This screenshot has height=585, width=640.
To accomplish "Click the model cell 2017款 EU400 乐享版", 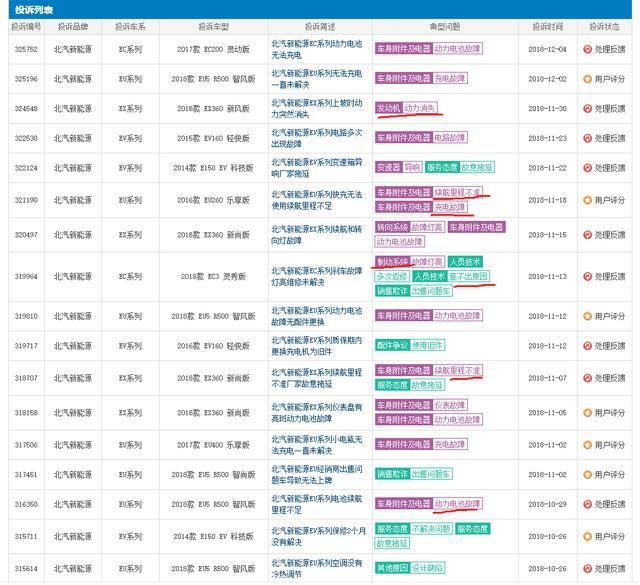I will [213, 445].
